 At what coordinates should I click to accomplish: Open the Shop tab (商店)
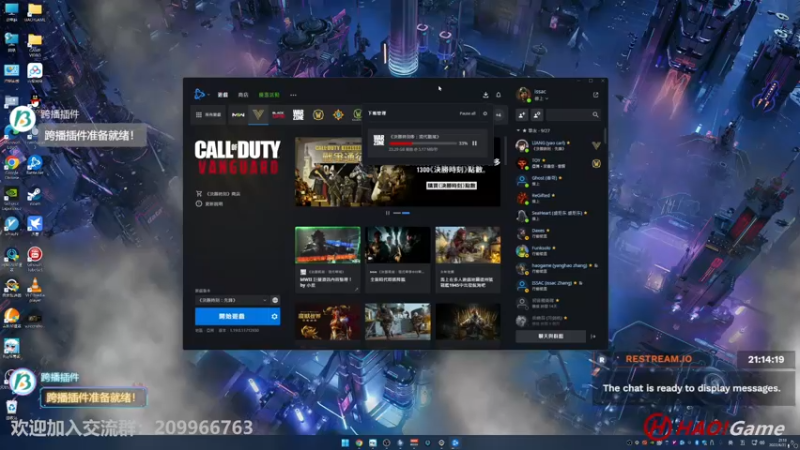pos(243,95)
